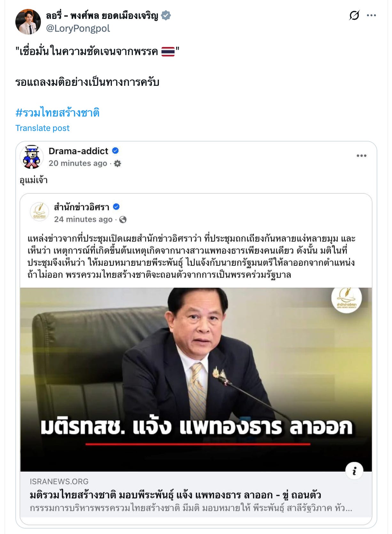This screenshot has height=534, width=392.
Task: Click the globe public icon beside 24 minutes ago
Action: (123, 219)
